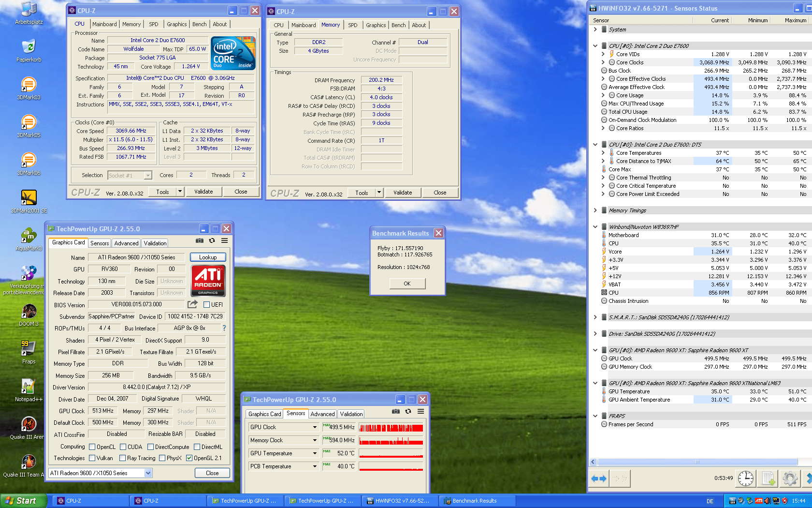Open the Socket #1 selection dropdown in CPU-Z
812x508 pixels.
pos(148,175)
